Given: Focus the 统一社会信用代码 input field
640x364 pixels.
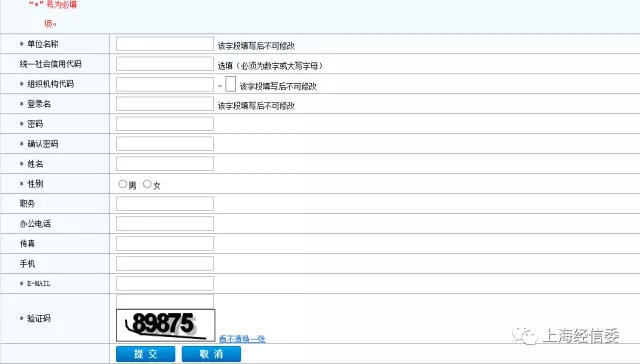Looking at the screenshot, I should click(x=165, y=64).
